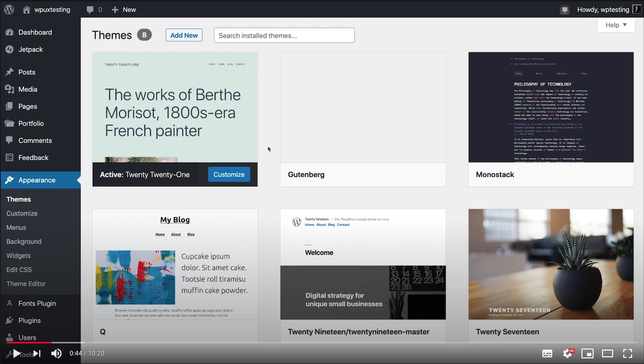Open the Customize submenu link
The height and width of the screenshot is (364, 644).
[22, 214]
